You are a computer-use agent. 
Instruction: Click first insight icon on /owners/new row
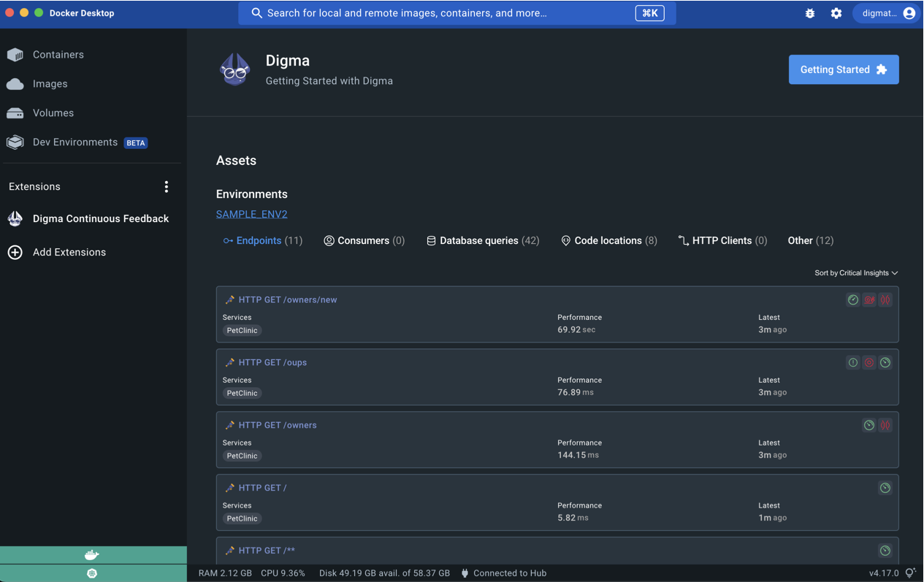pos(852,300)
